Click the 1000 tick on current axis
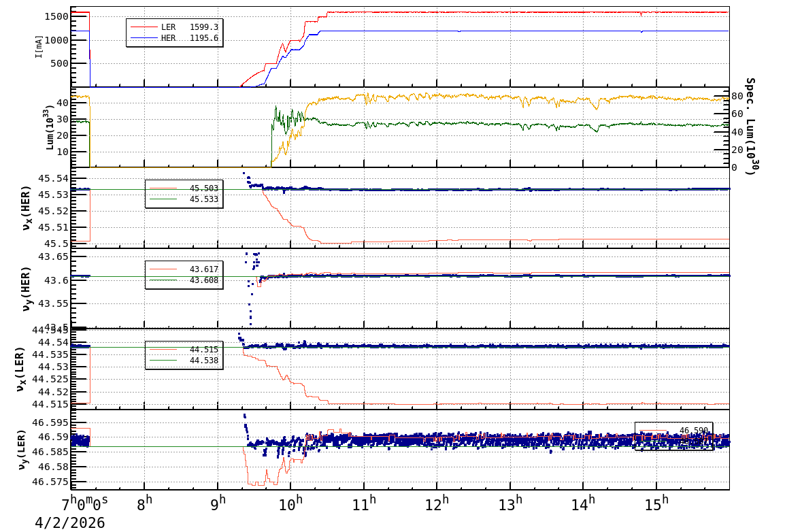The width and height of the screenshot is (785, 532). (56, 40)
